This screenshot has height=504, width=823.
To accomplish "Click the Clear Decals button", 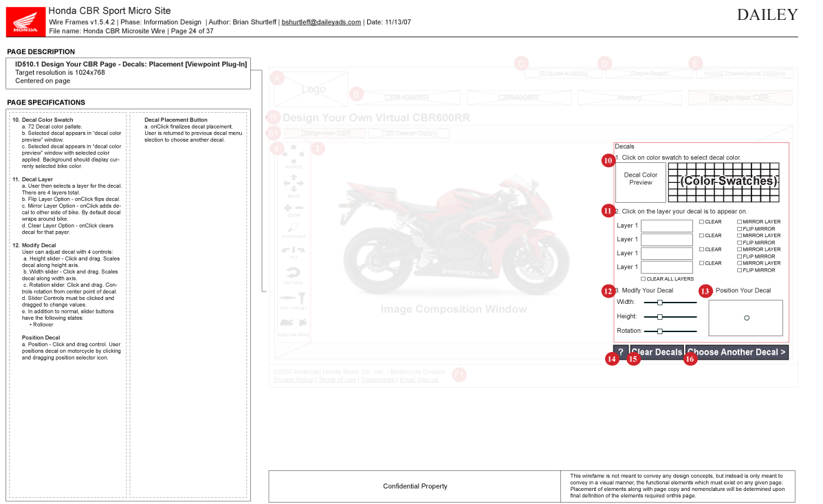I will (657, 352).
